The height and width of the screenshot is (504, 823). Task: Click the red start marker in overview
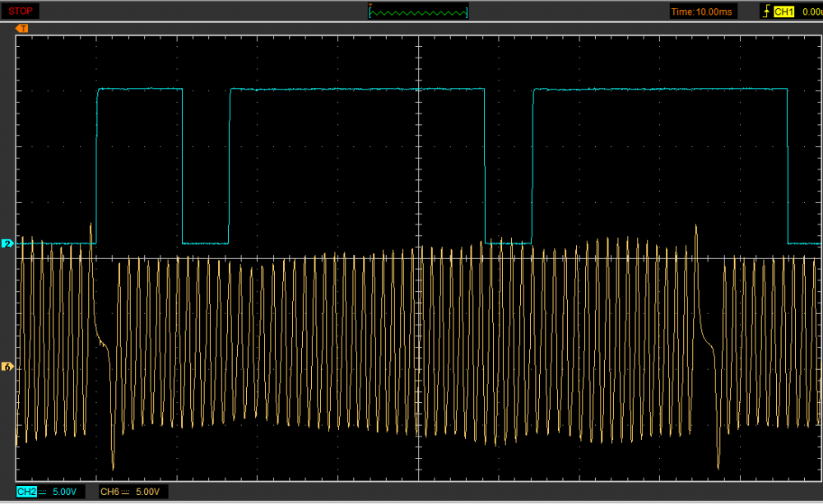click(371, 7)
